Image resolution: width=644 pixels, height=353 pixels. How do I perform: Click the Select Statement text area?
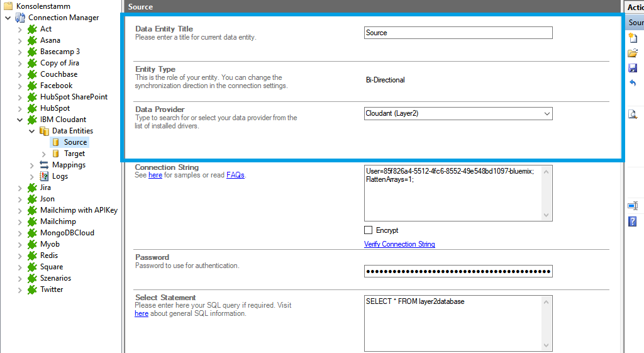[x=453, y=323]
